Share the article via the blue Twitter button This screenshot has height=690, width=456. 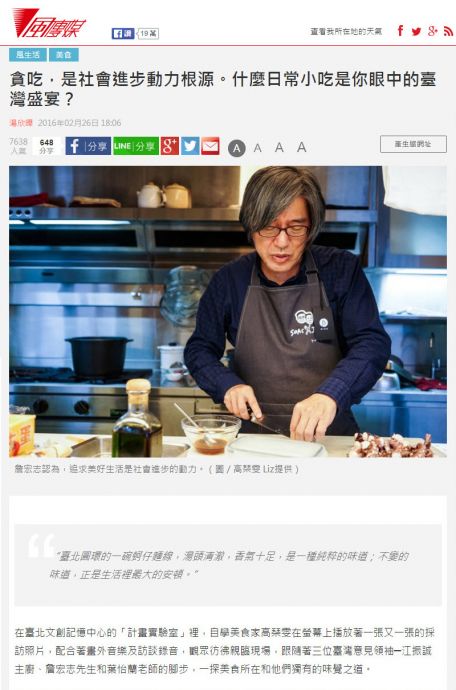pyautogui.click(x=190, y=146)
